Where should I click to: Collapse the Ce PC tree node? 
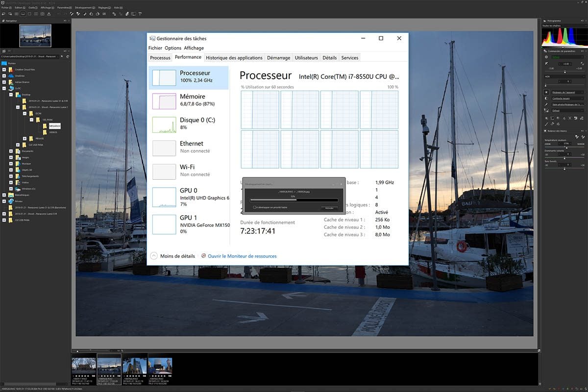pyautogui.click(x=4, y=89)
